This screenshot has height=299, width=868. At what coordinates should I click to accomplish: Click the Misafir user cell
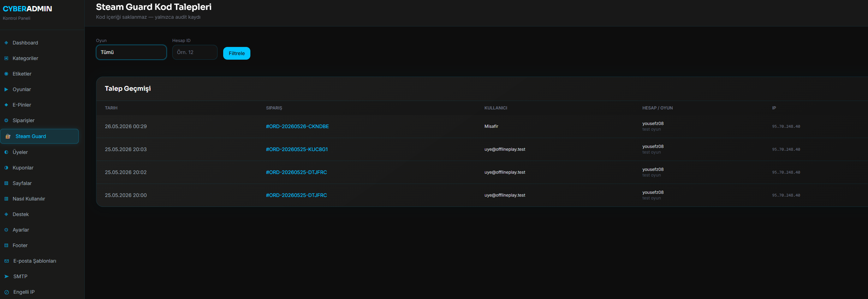(491, 126)
